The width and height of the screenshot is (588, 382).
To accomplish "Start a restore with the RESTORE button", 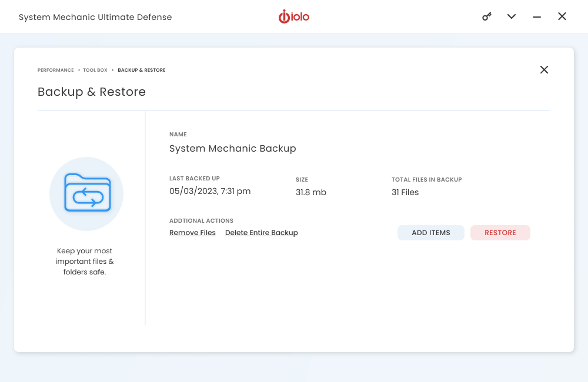I will point(500,233).
